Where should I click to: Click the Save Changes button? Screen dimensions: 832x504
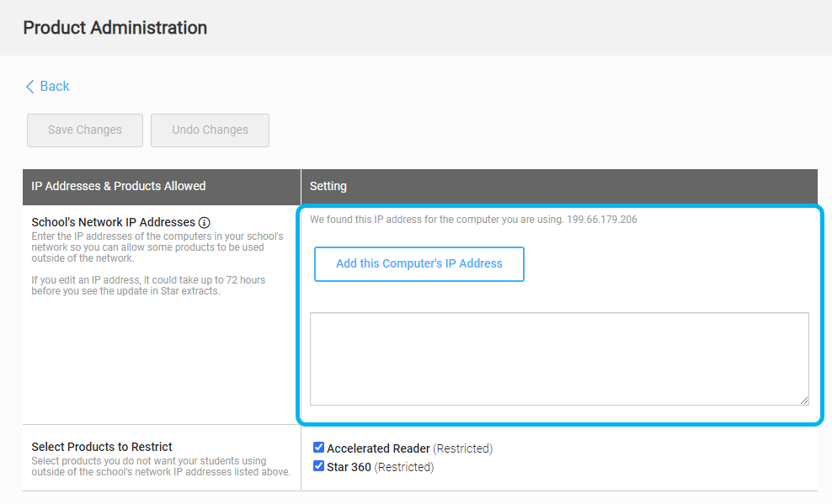coord(85,130)
